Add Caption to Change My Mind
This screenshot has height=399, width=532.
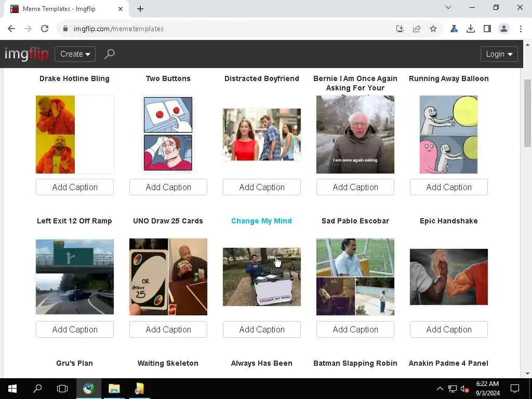(x=262, y=329)
